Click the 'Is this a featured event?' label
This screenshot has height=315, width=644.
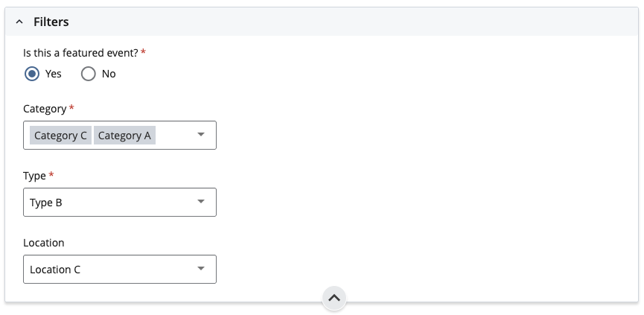[x=80, y=53]
